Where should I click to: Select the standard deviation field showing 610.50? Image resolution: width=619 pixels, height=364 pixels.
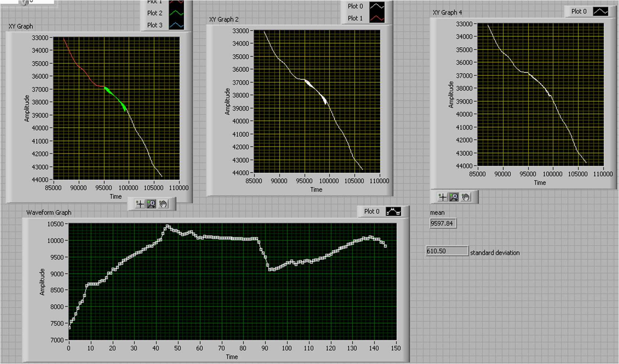(x=447, y=251)
